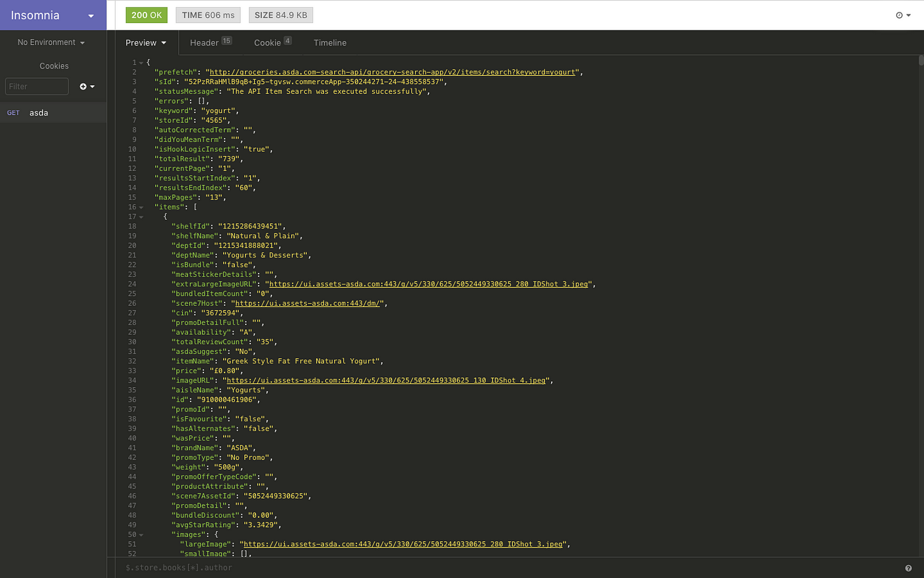This screenshot has height=578, width=924.
Task: Click the plus icon to create request
Action: point(87,87)
